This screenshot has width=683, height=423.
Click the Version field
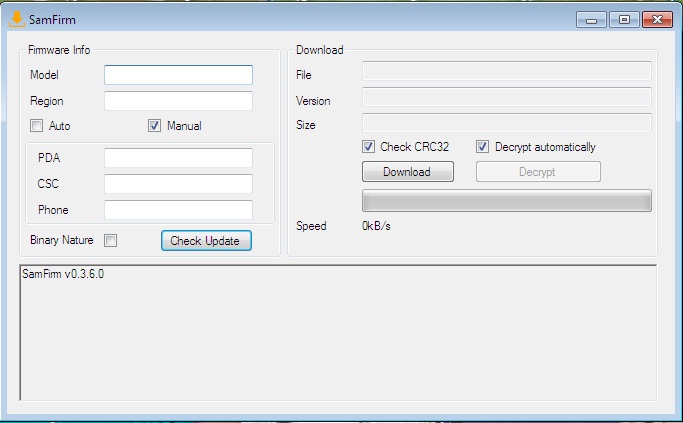click(x=507, y=97)
